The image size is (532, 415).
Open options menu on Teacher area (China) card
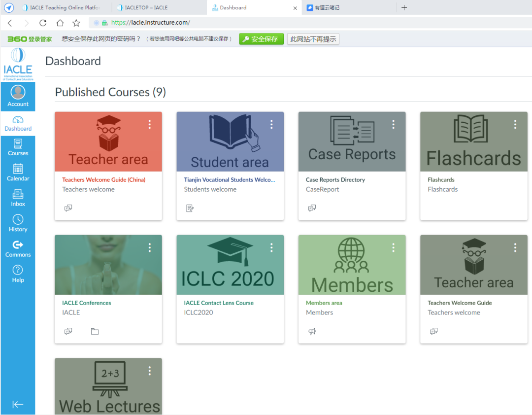[x=150, y=125]
